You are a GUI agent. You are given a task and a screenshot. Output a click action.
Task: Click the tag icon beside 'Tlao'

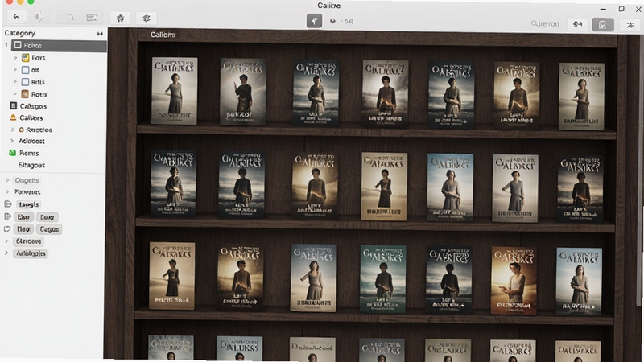pos(7,229)
